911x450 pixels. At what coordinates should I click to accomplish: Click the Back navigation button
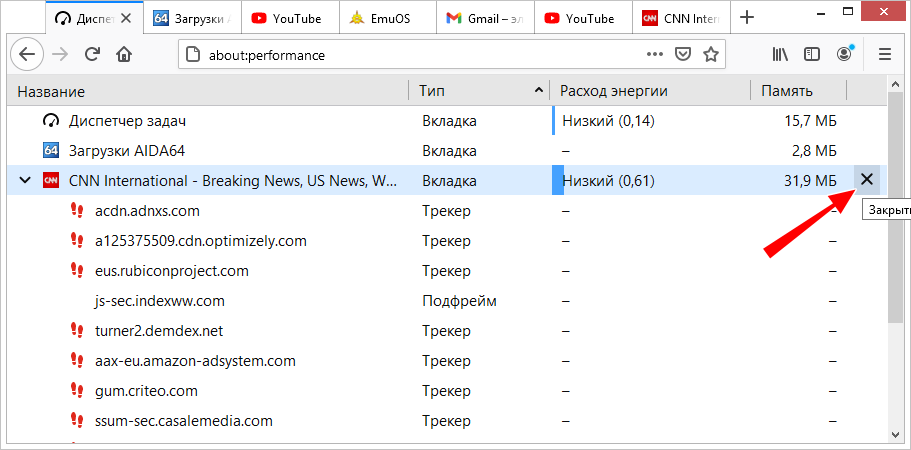[x=27, y=55]
